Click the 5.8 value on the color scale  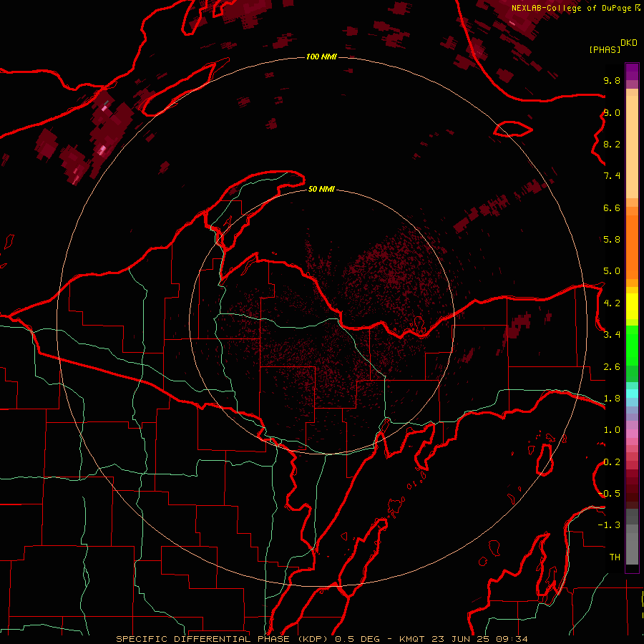(x=612, y=239)
